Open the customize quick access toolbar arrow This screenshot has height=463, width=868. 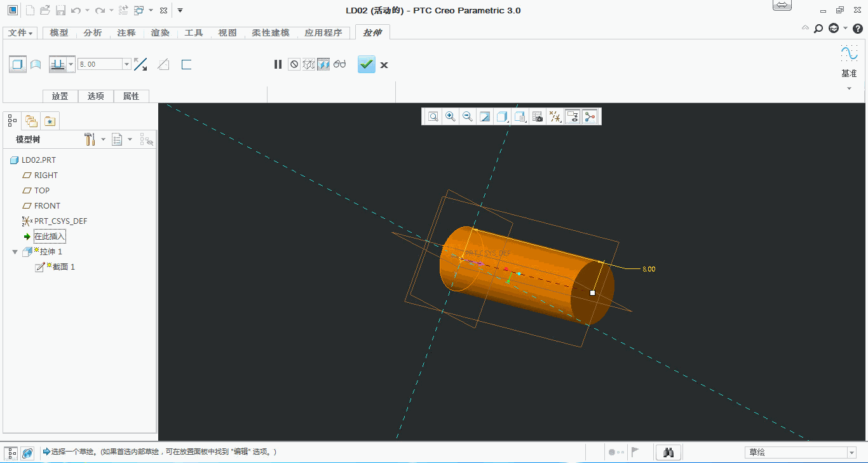tap(180, 11)
